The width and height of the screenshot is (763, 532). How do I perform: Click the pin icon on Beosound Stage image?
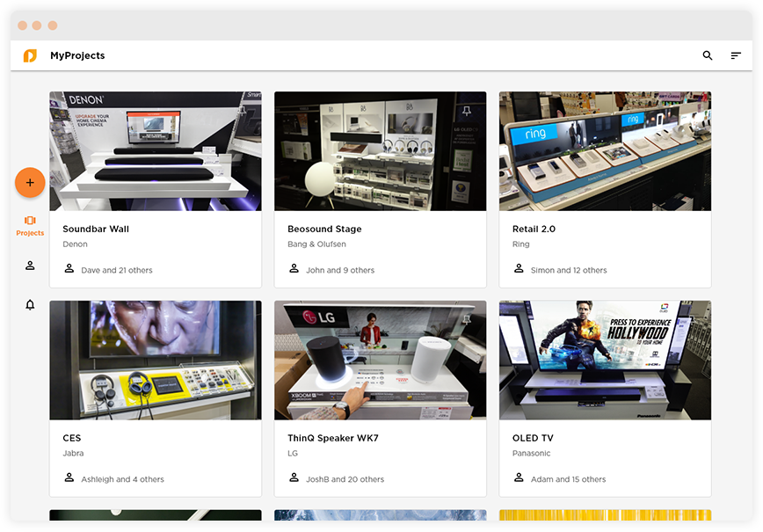467,111
